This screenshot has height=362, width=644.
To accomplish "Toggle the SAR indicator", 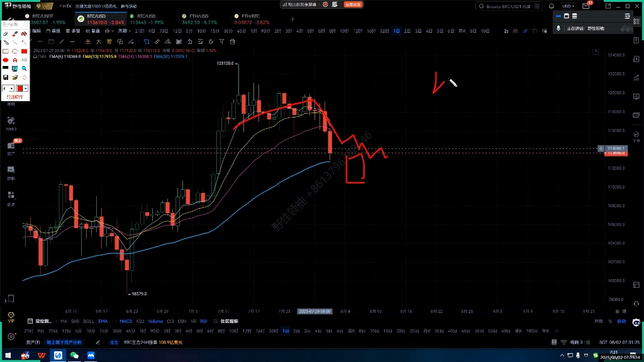I will tap(75, 321).
